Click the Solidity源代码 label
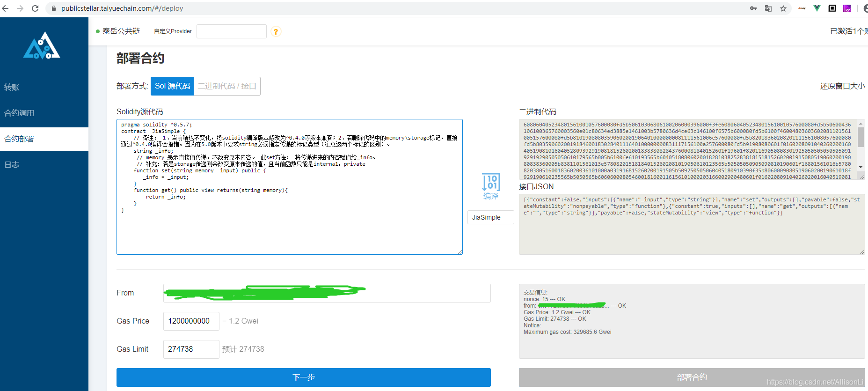The height and width of the screenshot is (391, 868). pyautogui.click(x=140, y=112)
